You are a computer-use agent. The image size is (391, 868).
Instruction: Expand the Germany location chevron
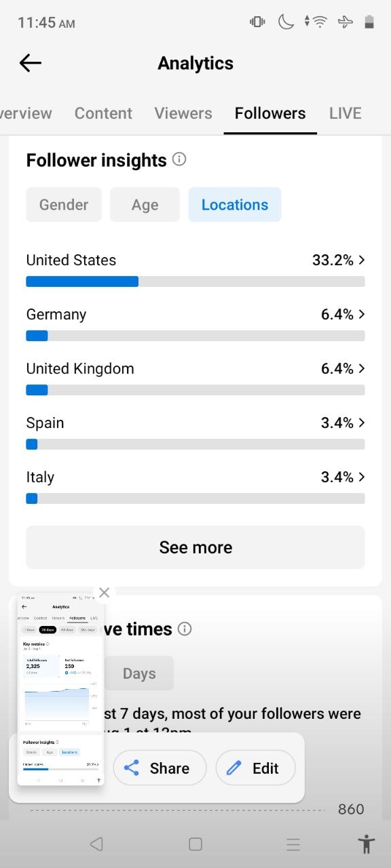coord(362,314)
